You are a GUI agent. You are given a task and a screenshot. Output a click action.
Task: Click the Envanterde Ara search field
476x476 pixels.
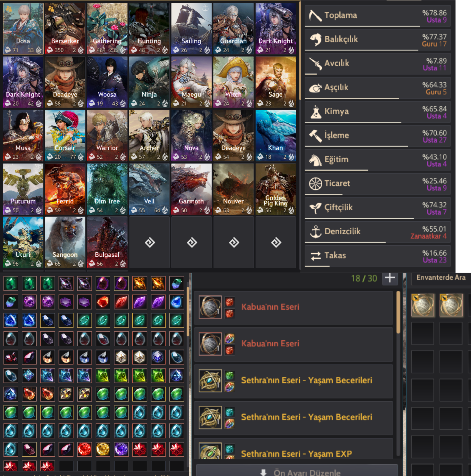(441, 278)
